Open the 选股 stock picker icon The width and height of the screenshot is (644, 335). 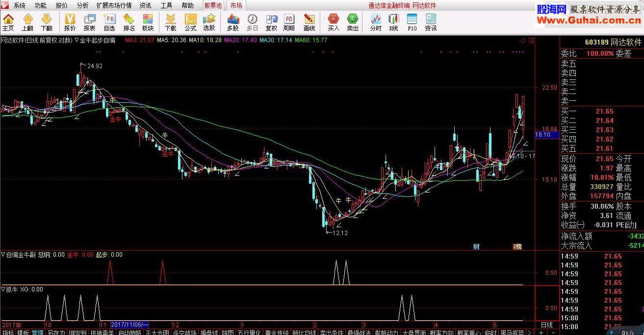coord(209,23)
